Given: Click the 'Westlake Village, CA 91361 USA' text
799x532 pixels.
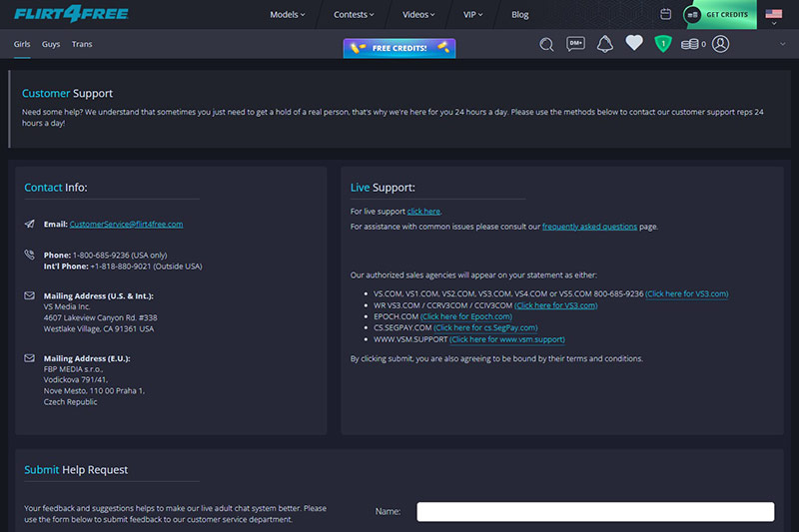Looking at the screenshot, I should point(98,328).
